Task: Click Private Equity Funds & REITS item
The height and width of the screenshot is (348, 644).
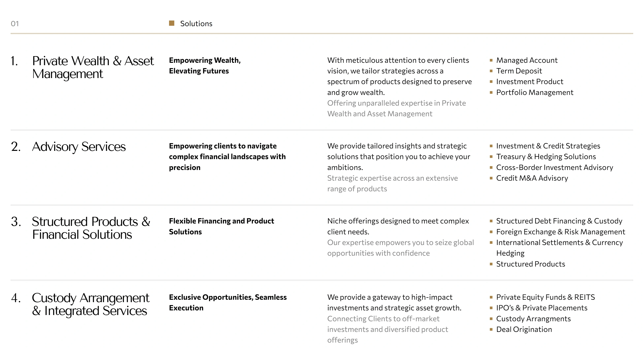Action: [x=546, y=297]
